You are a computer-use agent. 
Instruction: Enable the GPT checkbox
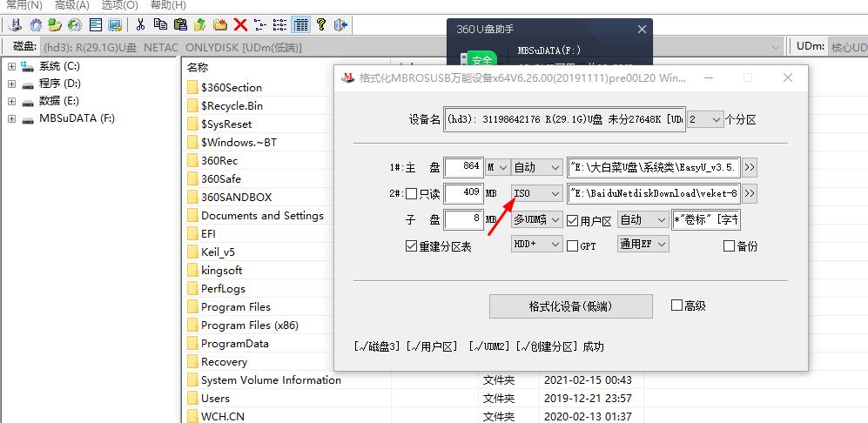click(573, 245)
